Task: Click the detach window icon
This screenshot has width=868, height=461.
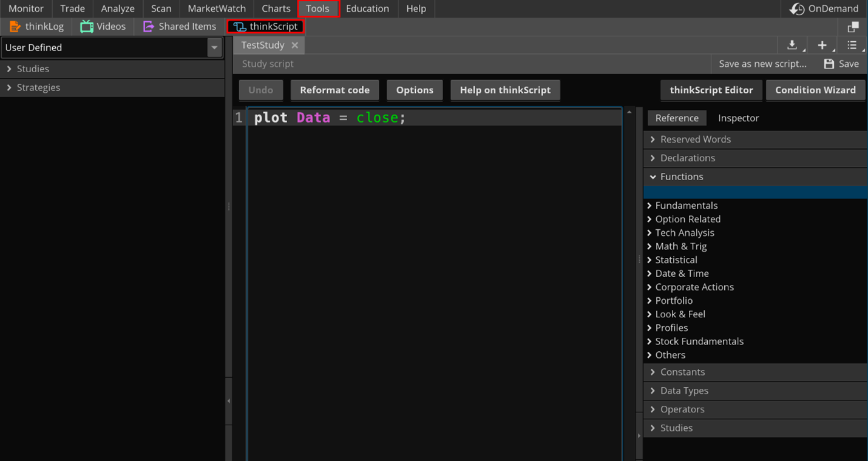Action: click(853, 27)
